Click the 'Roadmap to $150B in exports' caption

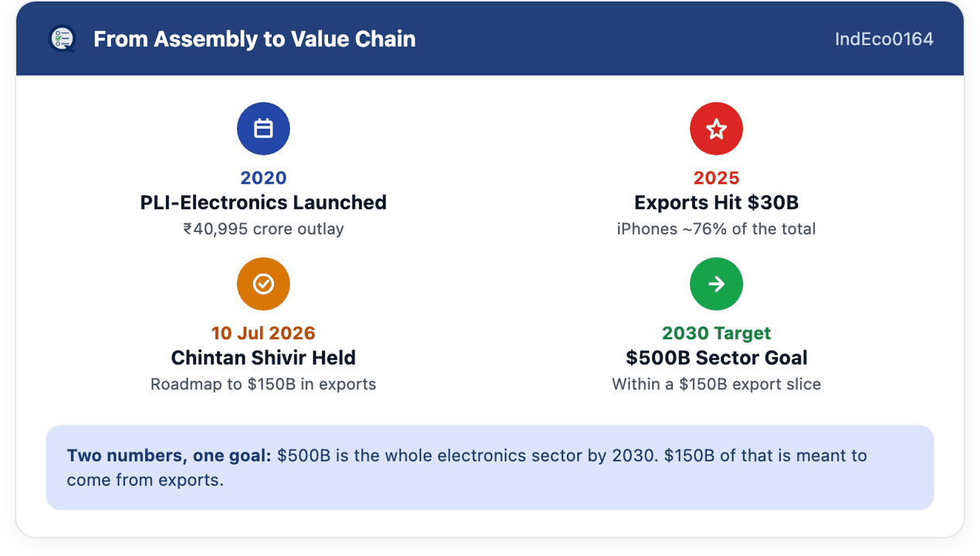(x=263, y=384)
